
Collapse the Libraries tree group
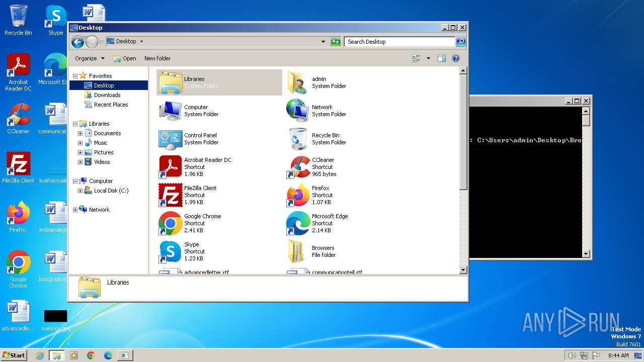click(75, 124)
